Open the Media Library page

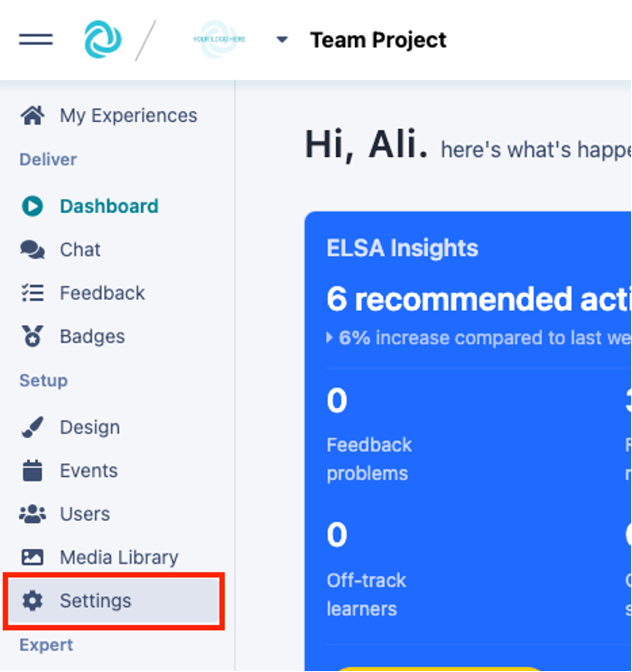coord(119,557)
